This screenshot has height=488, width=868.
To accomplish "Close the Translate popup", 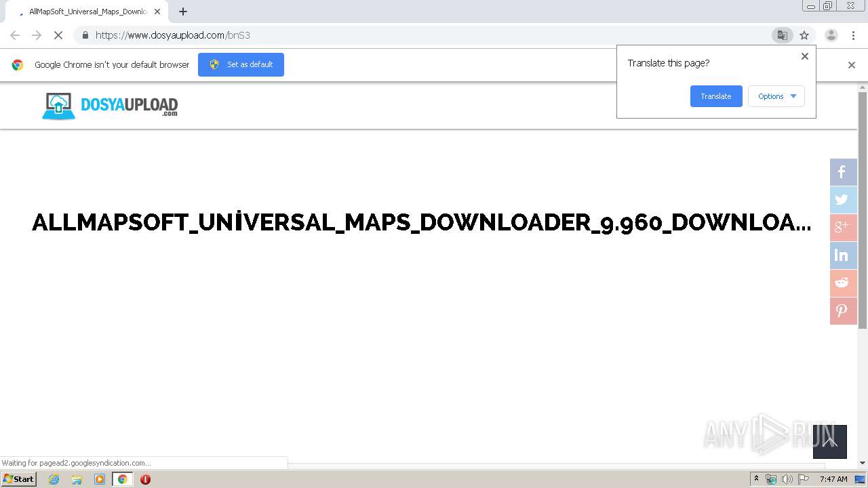I will (805, 56).
